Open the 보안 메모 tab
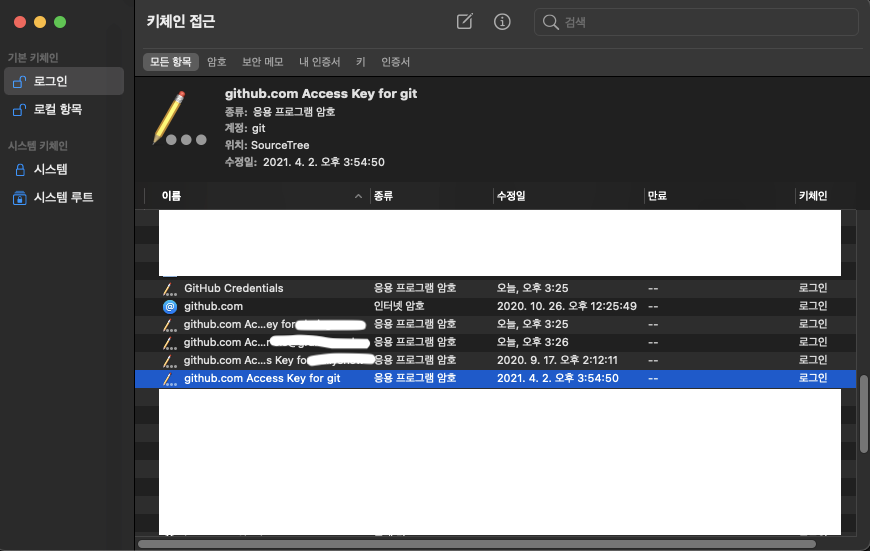Screen dimensions: 870x551 262,62
